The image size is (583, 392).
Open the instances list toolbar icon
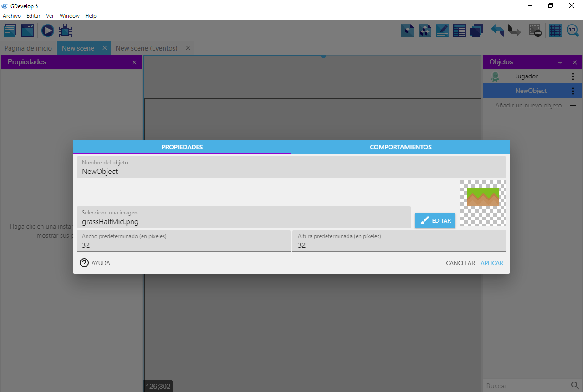[x=460, y=31]
